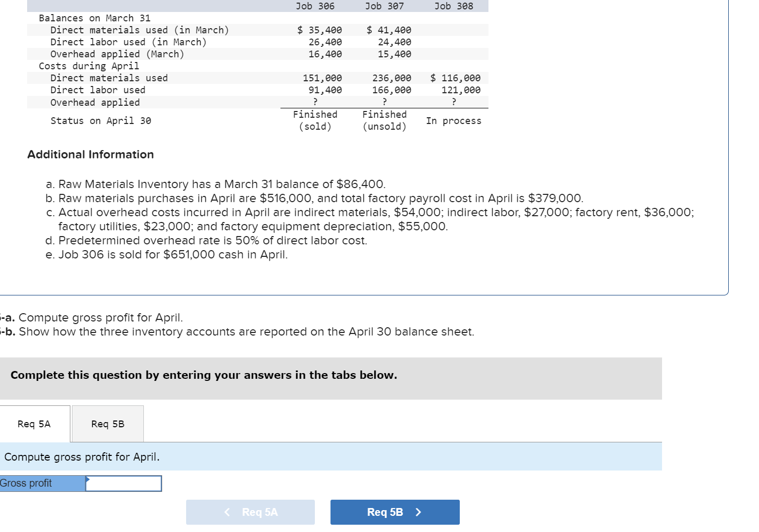Click inside the Gross profit input field
759x532 pixels.
(124, 483)
